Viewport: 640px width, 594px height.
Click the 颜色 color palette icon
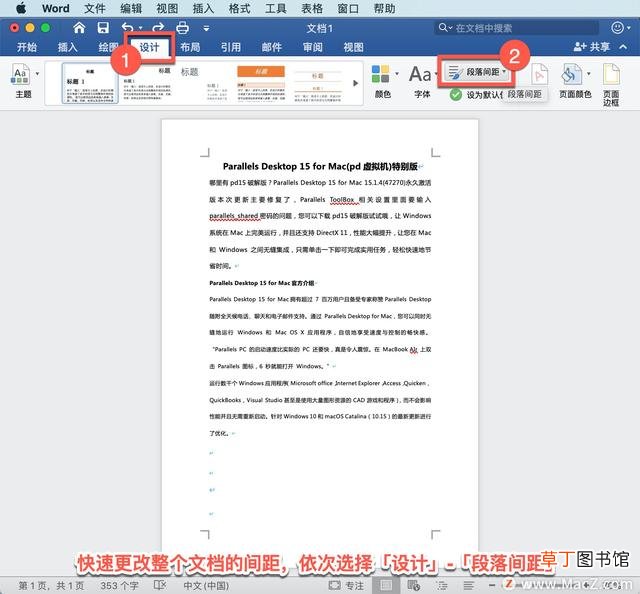(x=380, y=74)
